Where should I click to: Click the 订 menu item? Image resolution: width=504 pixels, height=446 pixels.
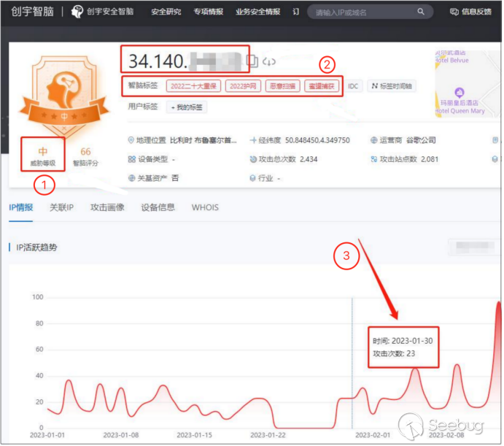pos(297,12)
